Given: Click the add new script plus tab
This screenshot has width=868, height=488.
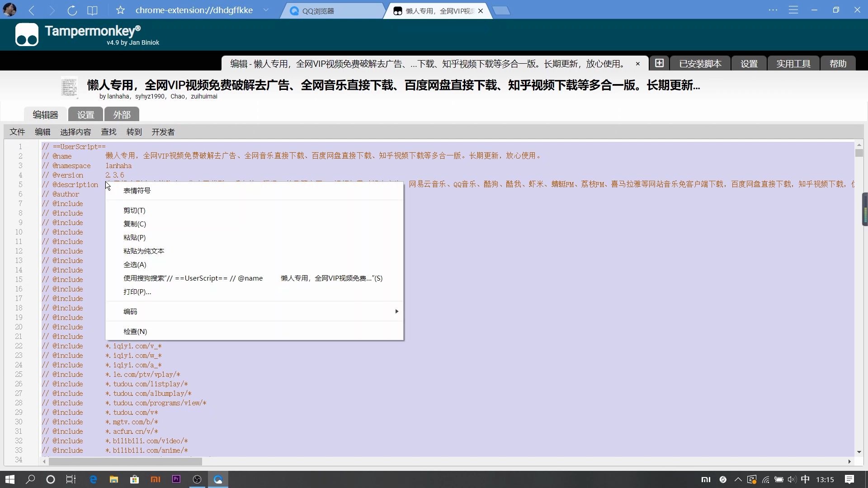Looking at the screenshot, I should [x=660, y=63].
